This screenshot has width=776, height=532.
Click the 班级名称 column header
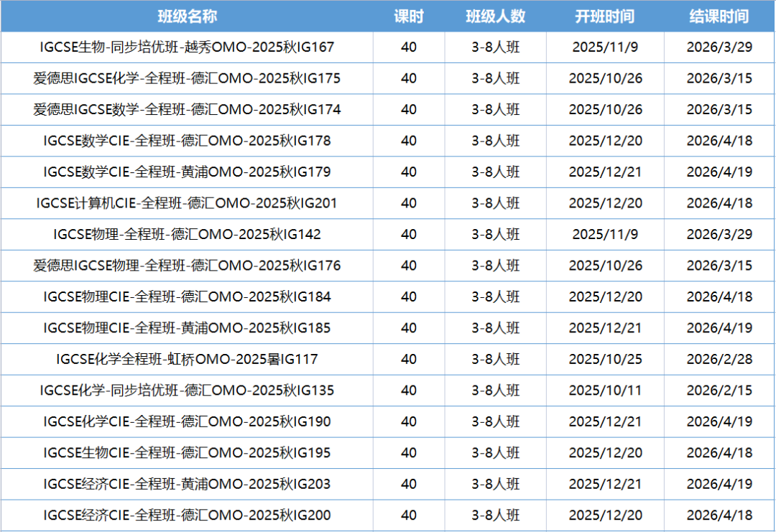pyautogui.click(x=187, y=17)
